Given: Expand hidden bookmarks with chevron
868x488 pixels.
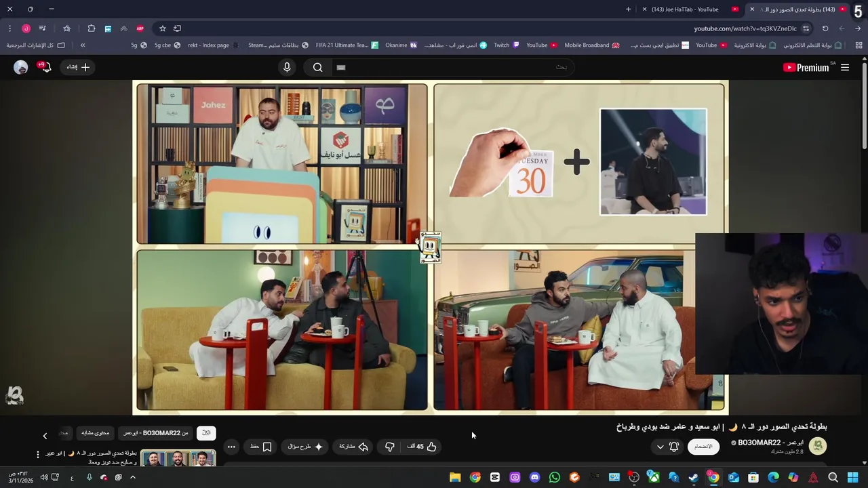Looking at the screenshot, I should click(x=83, y=45).
